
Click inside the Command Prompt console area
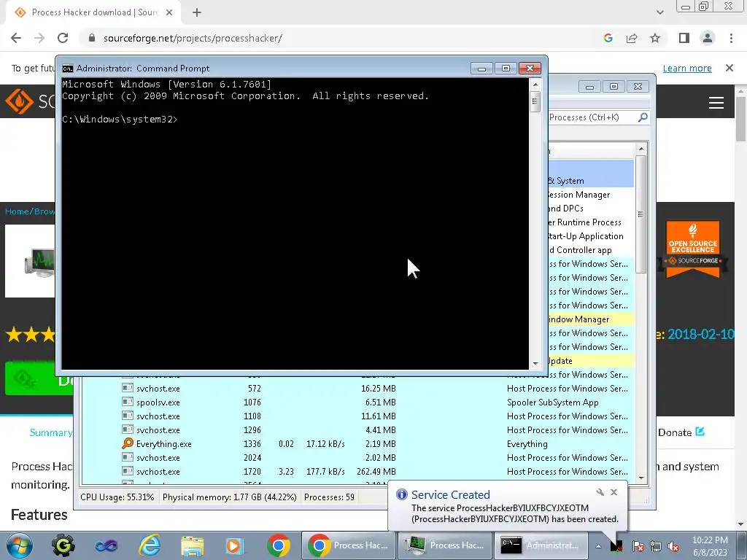[x=295, y=224]
